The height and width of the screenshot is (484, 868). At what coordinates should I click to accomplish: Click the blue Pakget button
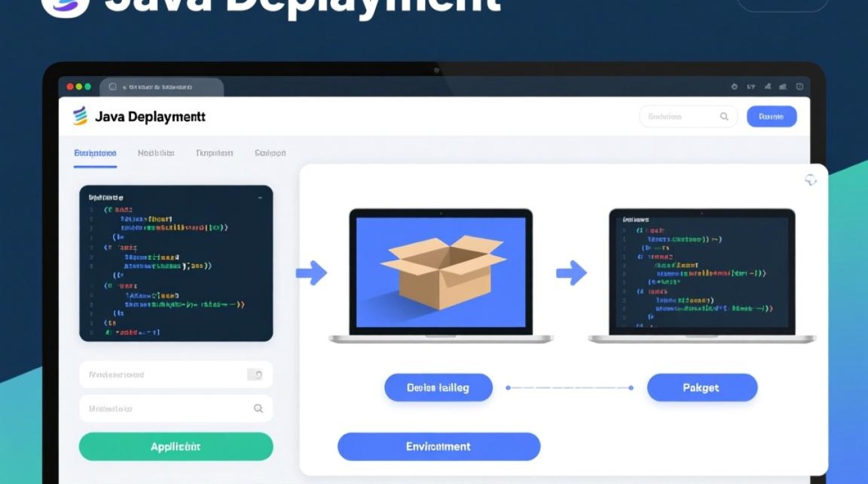[701, 388]
